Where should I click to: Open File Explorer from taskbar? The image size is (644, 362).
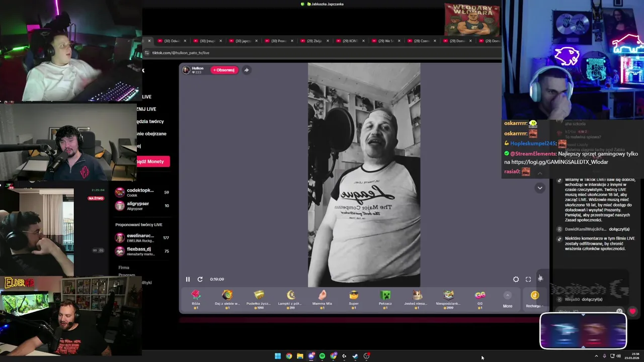click(300, 356)
